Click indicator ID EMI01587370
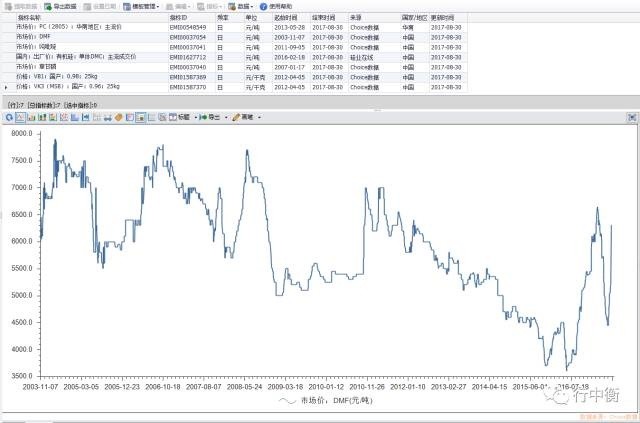Screen dimensions: 640x423 point(188,87)
